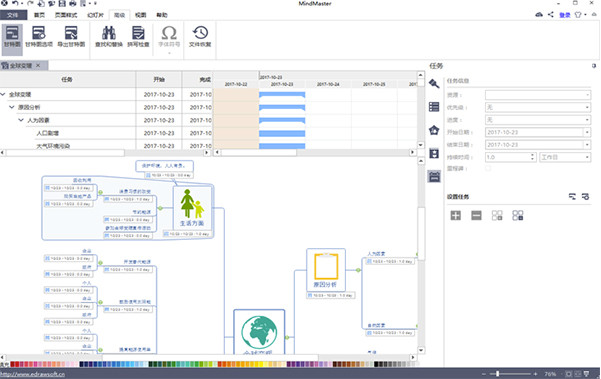The image size is (601, 379).
Task: Open 文件恢复 file recovery clock icon
Action: (200, 37)
